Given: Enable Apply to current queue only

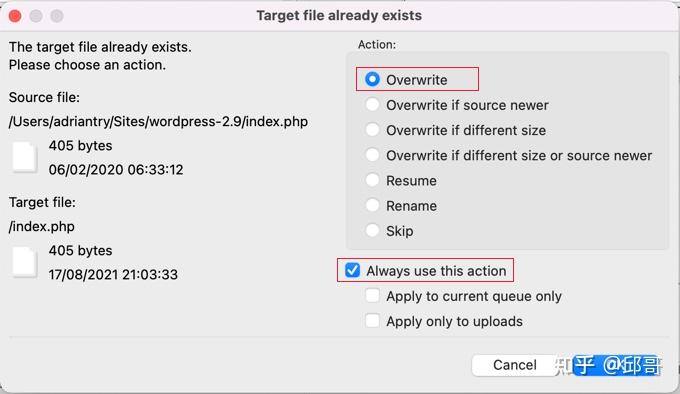Looking at the screenshot, I should (372, 296).
